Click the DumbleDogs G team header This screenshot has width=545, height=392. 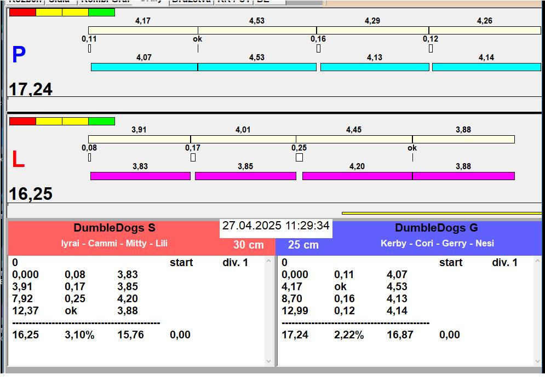click(x=436, y=228)
